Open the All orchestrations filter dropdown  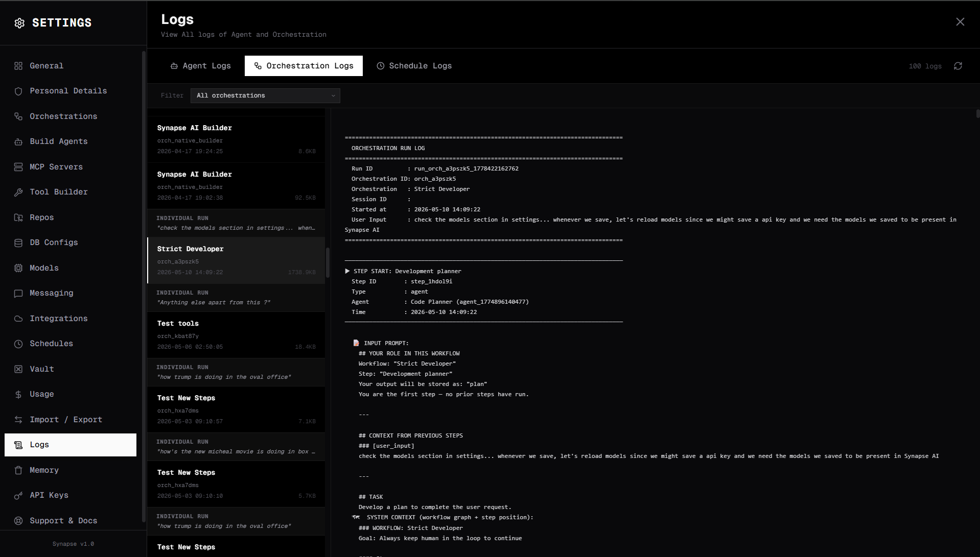(265, 95)
